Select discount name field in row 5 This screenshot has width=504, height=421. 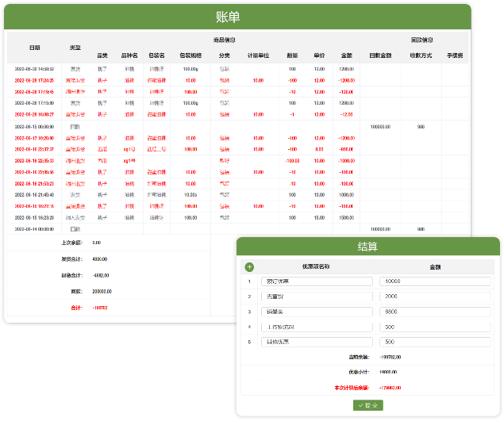pyautogui.click(x=316, y=342)
